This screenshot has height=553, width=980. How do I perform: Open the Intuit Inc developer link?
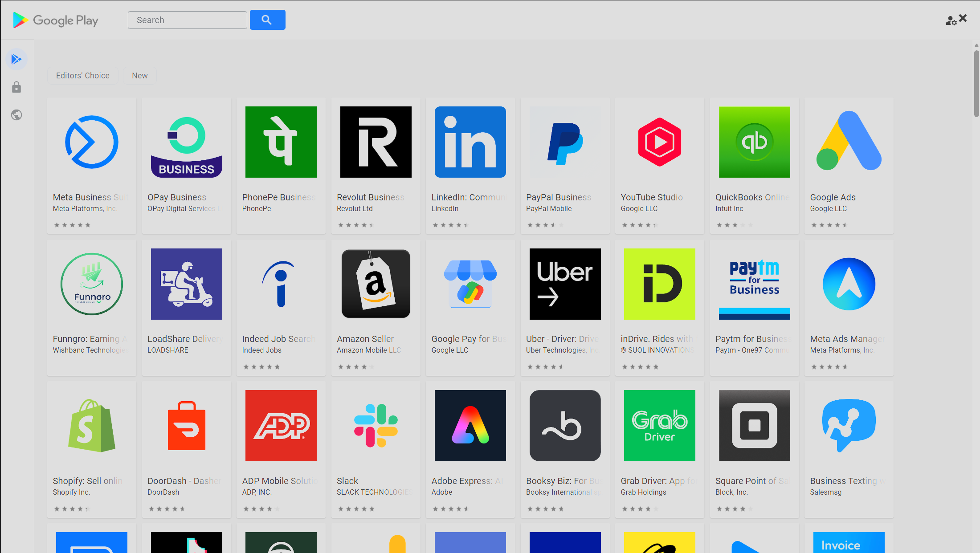point(729,208)
